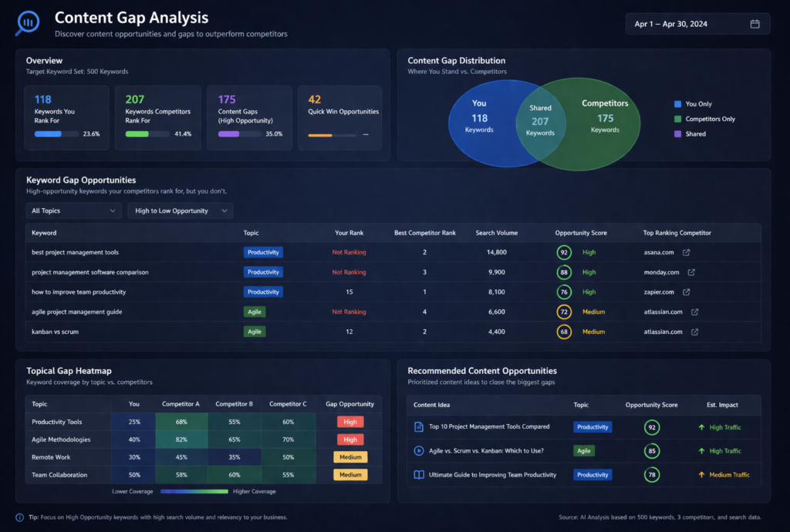Click the Shared 207 Keywords region of the Venn diagram
This screenshot has height=532, width=790.
(x=541, y=122)
